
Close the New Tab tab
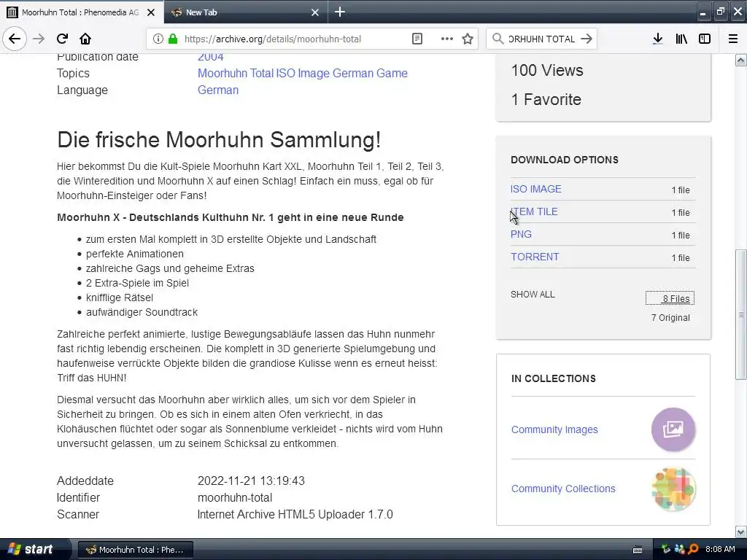(315, 12)
